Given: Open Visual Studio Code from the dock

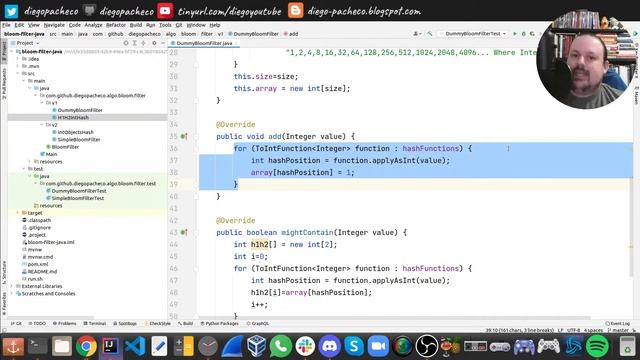Looking at the screenshot, I should [x=135, y=346].
